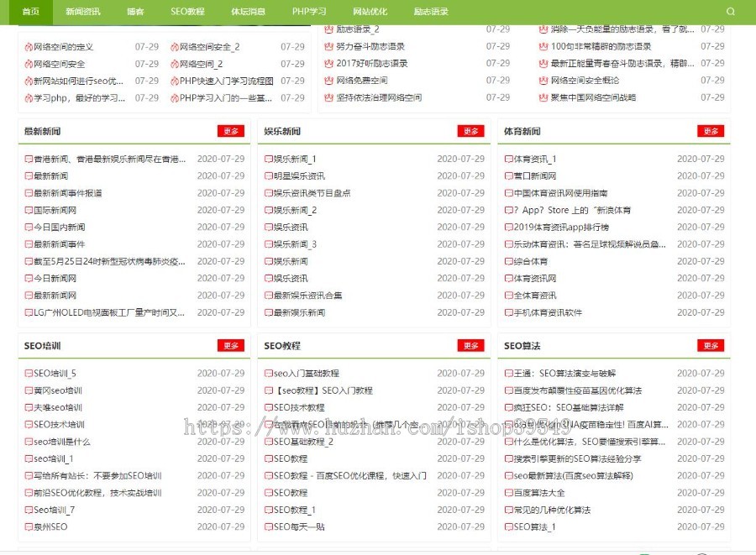Open article 夫唯seo培训
The height and width of the screenshot is (555, 756).
(58, 407)
